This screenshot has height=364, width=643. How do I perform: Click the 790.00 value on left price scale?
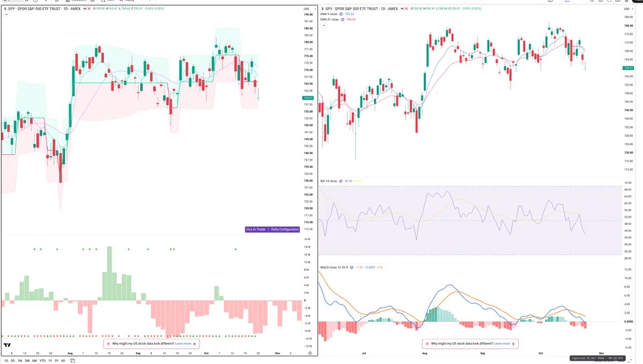click(308, 14)
